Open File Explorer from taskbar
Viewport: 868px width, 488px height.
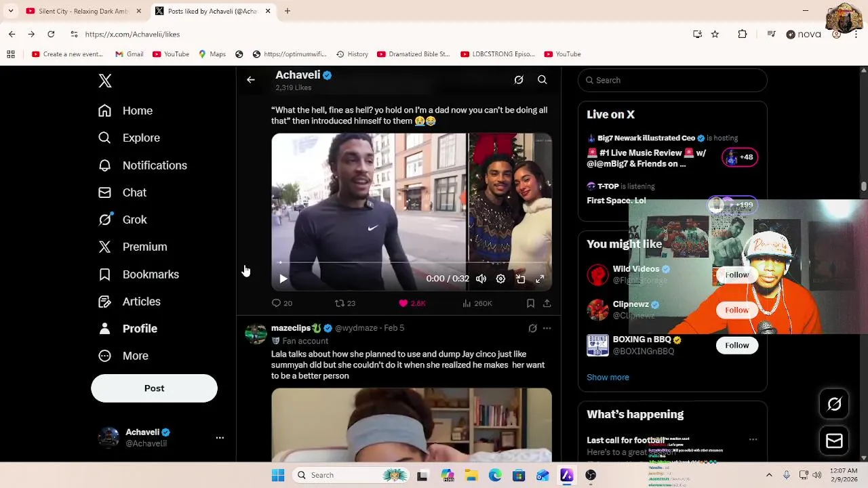coord(471,475)
